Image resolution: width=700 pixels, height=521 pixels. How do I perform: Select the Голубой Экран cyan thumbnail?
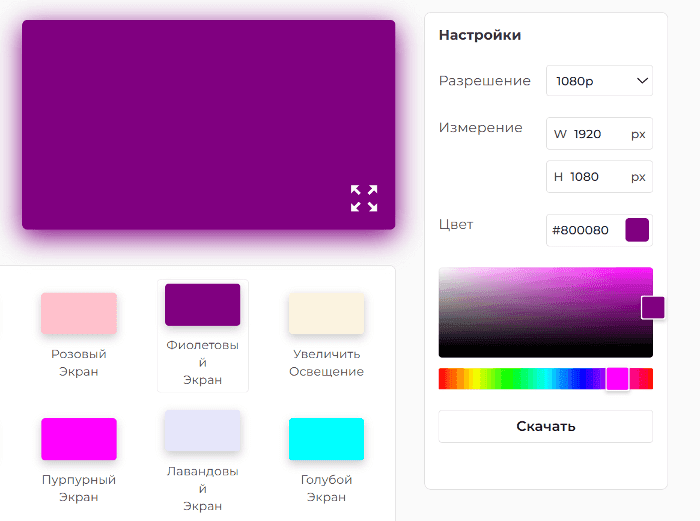click(326, 439)
